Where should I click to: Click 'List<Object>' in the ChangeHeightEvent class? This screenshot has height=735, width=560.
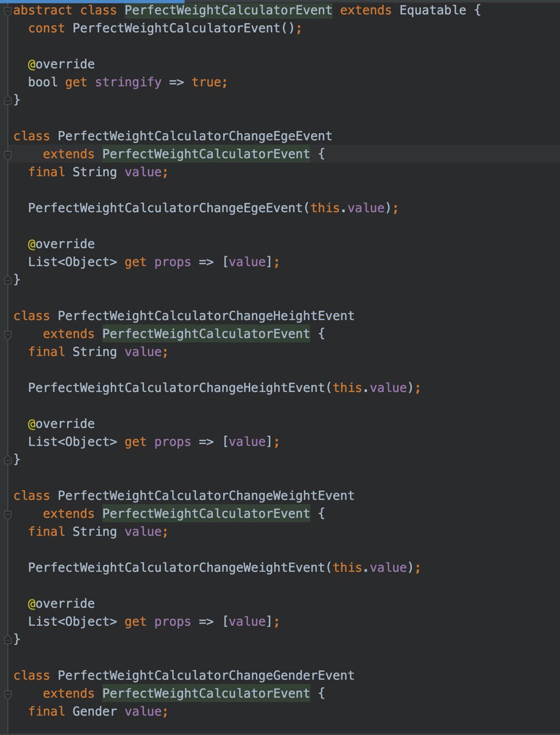click(73, 442)
